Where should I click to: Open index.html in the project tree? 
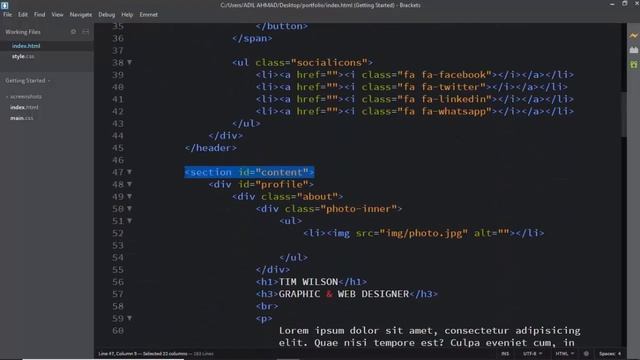(x=24, y=107)
